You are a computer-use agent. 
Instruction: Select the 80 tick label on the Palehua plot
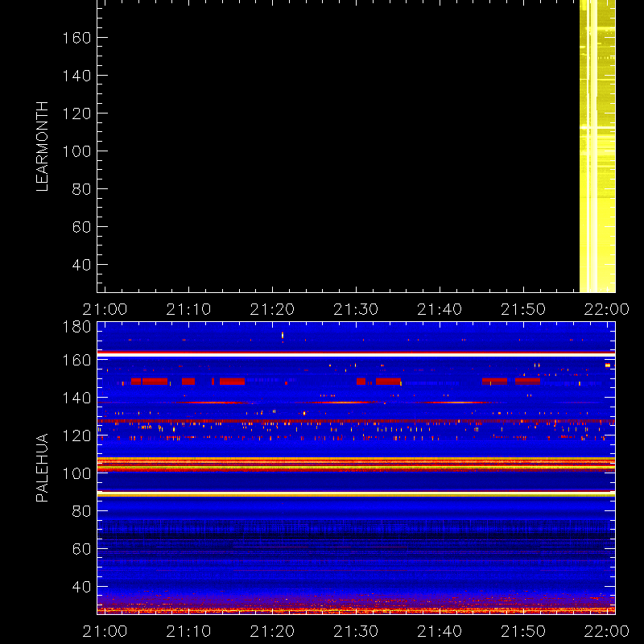(82, 511)
